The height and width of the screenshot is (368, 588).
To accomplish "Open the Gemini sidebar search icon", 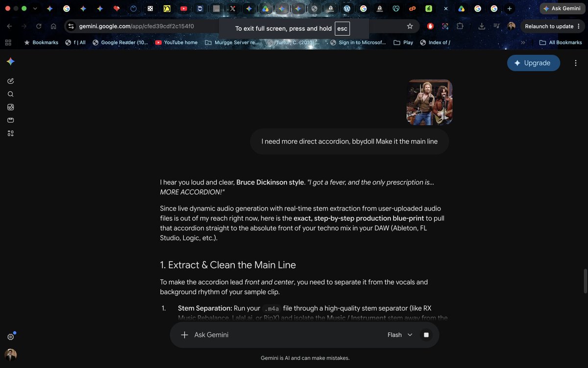I will (11, 94).
